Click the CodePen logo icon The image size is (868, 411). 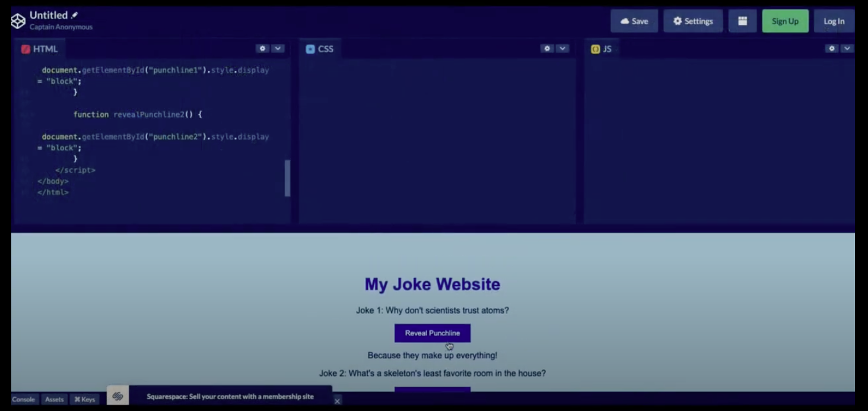pyautogui.click(x=18, y=21)
